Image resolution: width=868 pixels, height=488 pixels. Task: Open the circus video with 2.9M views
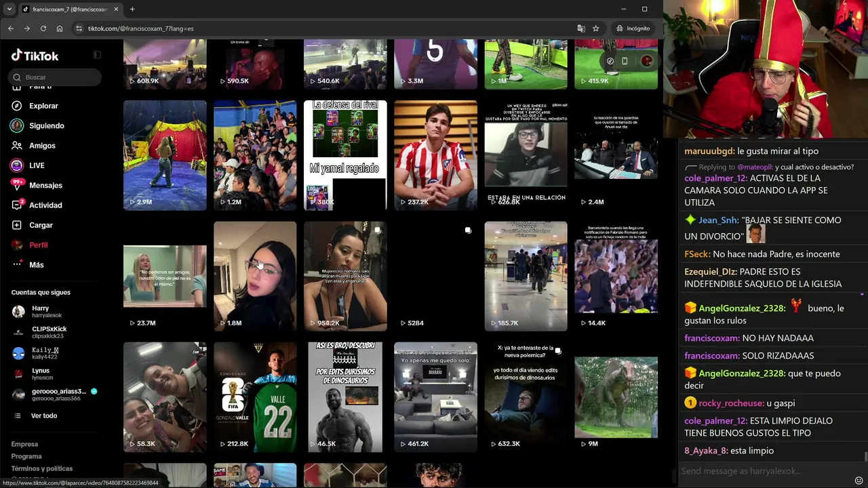pyautogui.click(x=165, y=155)
